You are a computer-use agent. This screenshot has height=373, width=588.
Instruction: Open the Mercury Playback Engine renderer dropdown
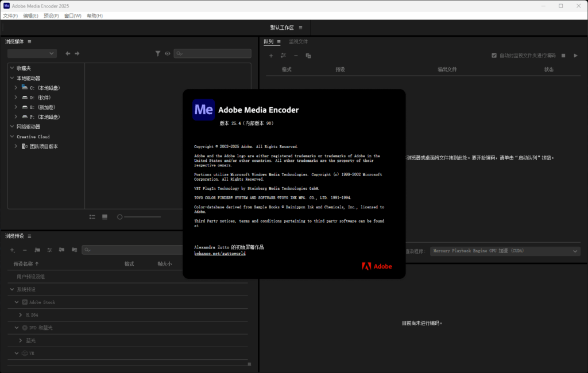pyautogui.click(x=505, y=251)
